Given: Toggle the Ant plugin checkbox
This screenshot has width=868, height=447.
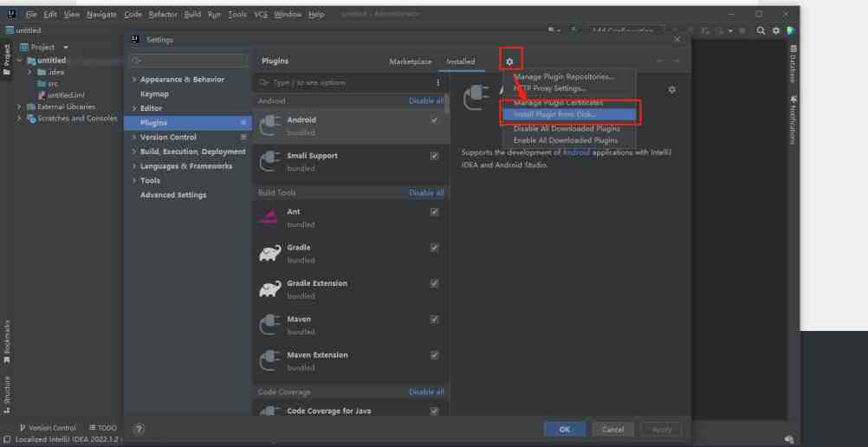Looking at the screenshot, I should 434,211.
